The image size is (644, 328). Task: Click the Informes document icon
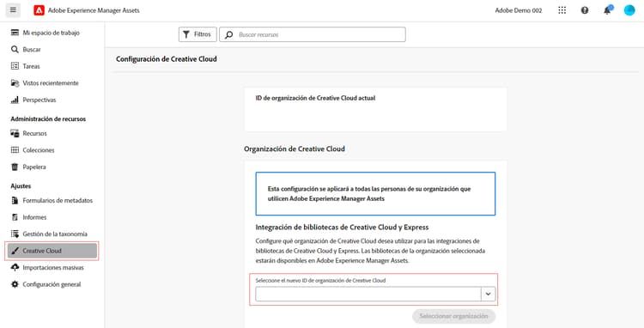pyautogui.click(x=15, y=217)
